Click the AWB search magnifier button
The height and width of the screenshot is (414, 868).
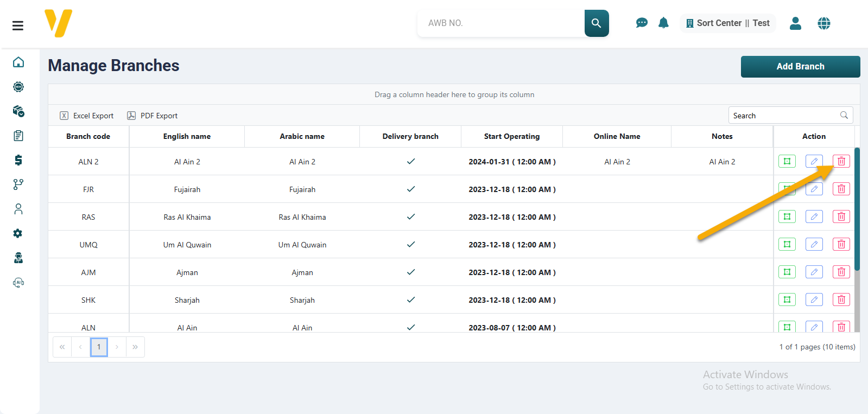[596, 23]
